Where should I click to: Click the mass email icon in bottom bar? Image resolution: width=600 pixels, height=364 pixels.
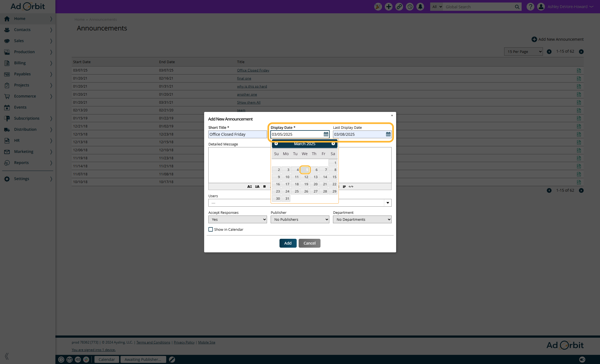(x=78, y=360)
